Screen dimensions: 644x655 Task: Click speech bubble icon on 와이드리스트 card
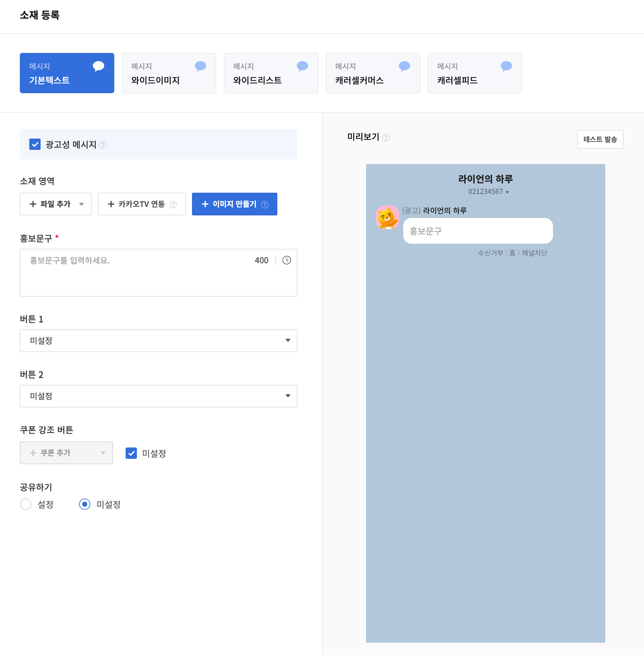(302, 66)
